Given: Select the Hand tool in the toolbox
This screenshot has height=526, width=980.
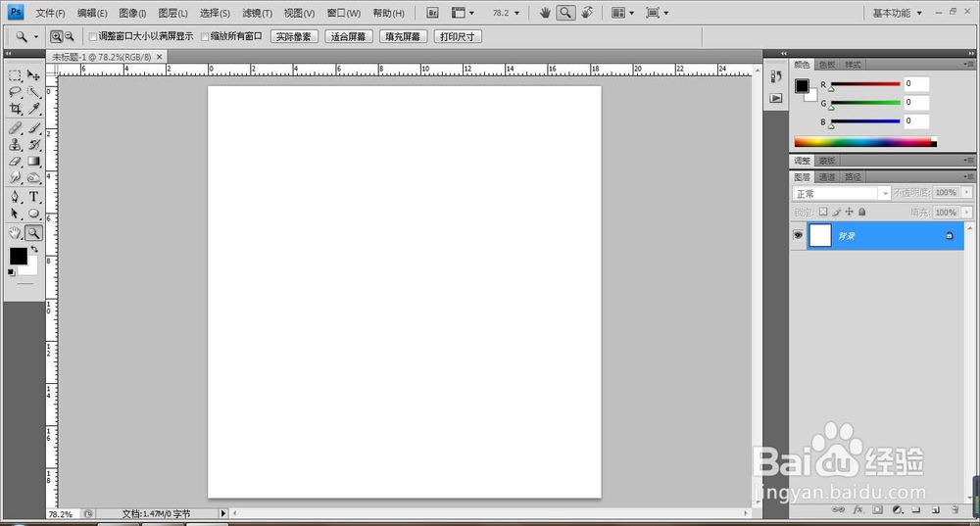Looking at the screenshot, I should coord(15,233).
